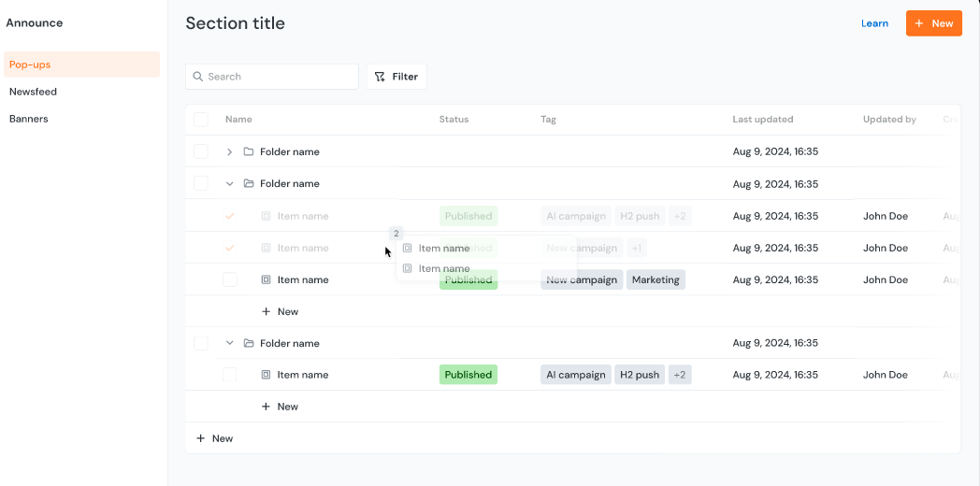Screen dimensions: 980x486
Task: Switch to Banners in the sidebar
Action: tap(29, 119)
